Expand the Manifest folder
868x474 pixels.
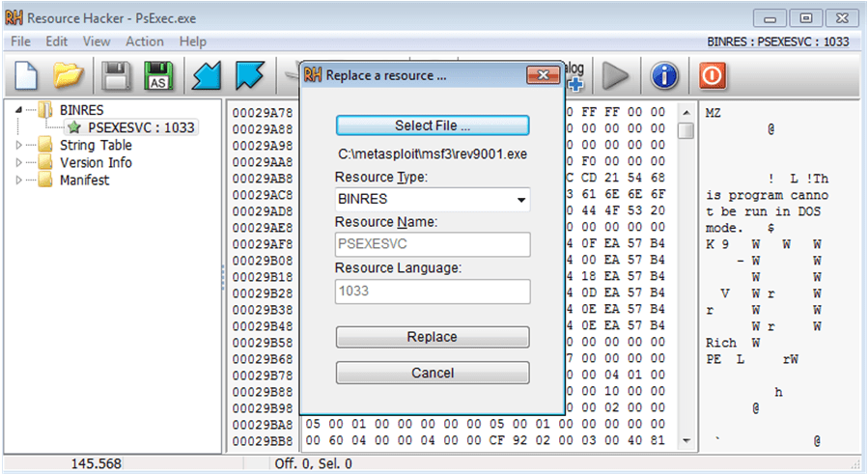tap(18, 180)
